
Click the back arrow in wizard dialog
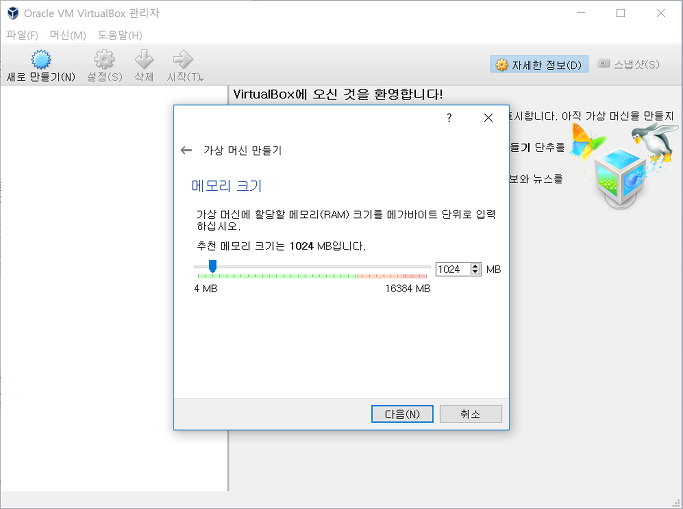[x=186, y=150]
